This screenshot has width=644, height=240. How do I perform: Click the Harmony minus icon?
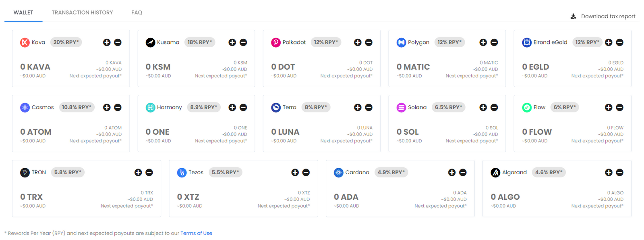click(243, 107)
